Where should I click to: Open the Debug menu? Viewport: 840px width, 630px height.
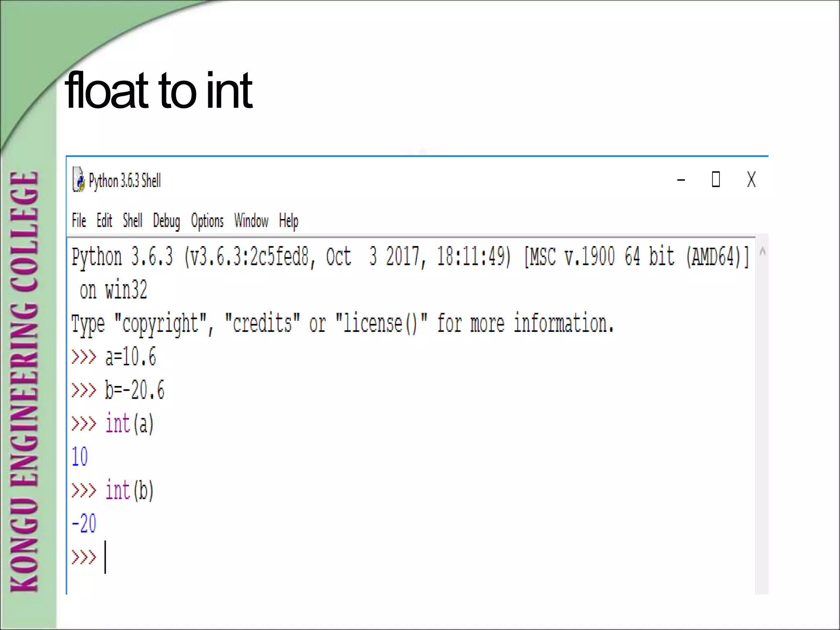(x=166, y=221)
